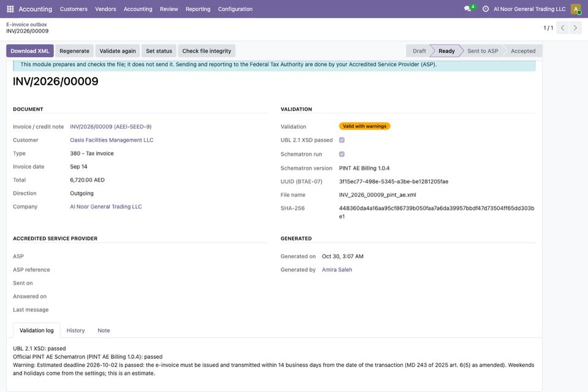Click the pager counter 1 / 1
Image resolution: width=588 pixels, height=392 pixels.
(x=548, y=28)
